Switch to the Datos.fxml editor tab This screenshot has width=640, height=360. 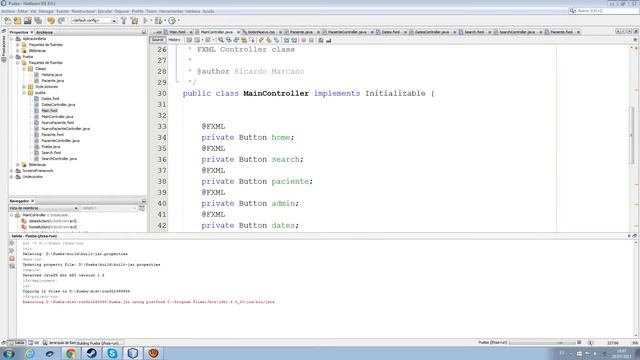click(x=390, y=32)
